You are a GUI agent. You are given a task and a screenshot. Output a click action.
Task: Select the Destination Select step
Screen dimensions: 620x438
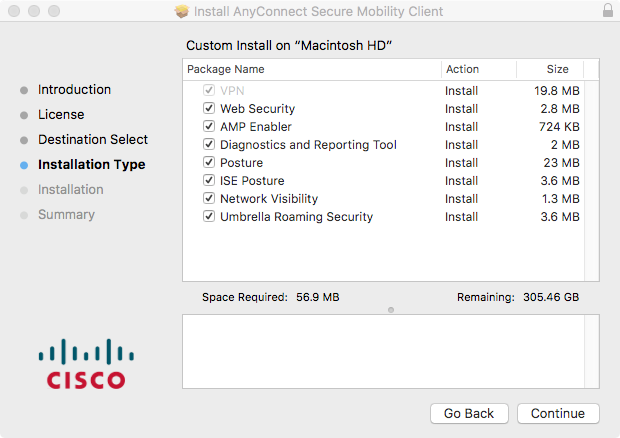pyautogui.click(x=93, y=140)
